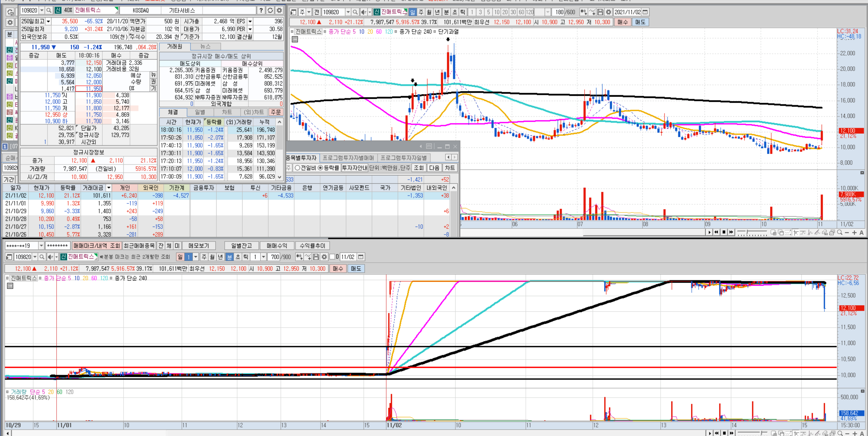
Task: Open the upper chart settings gear
Action: click(608, 12)
